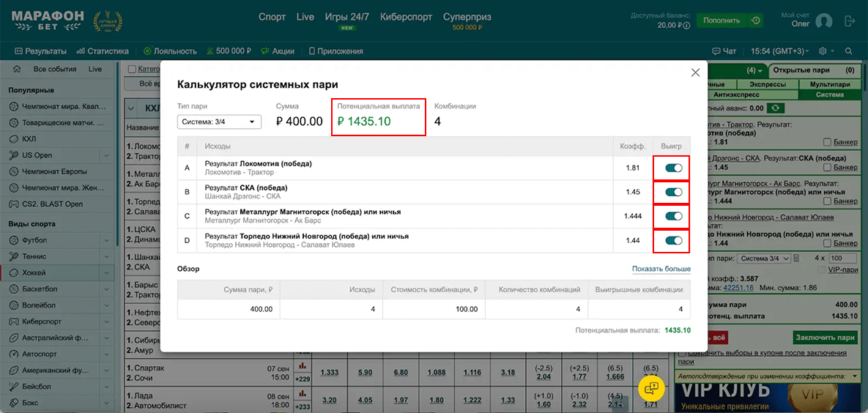Click the logout icon in header

(x=850, y=21)
